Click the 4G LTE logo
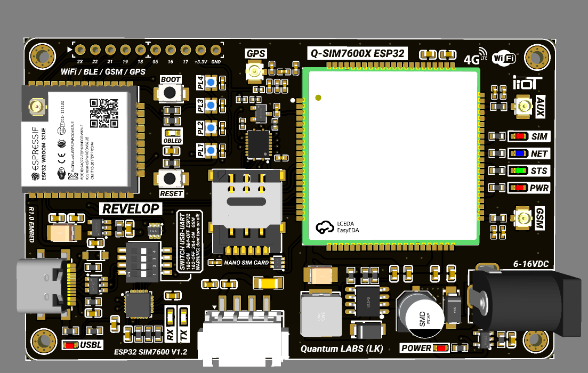588x373 pixels. coord(476,56)
